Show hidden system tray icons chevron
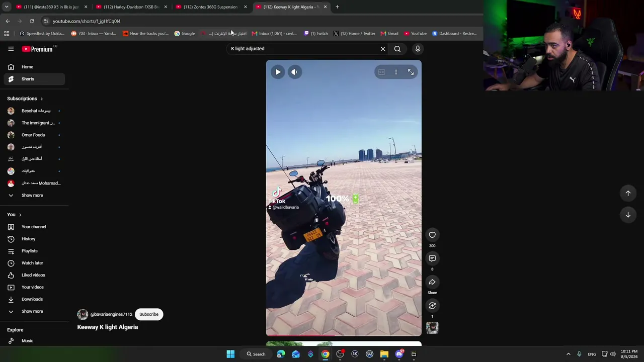The width and height of the screenshot is (644, 362). 569,354
